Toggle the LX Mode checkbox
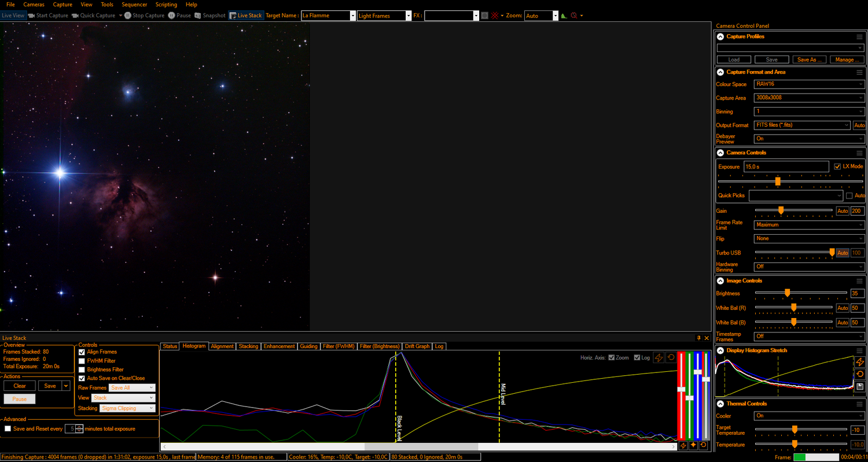 (x=837, y=167)
